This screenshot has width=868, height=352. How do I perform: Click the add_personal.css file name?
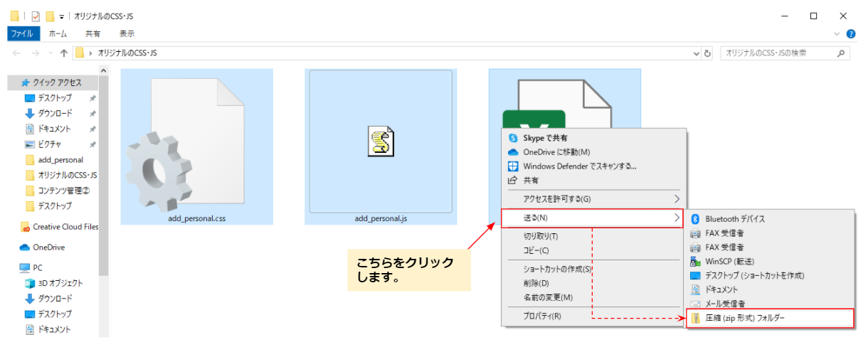tap(197, 218)
